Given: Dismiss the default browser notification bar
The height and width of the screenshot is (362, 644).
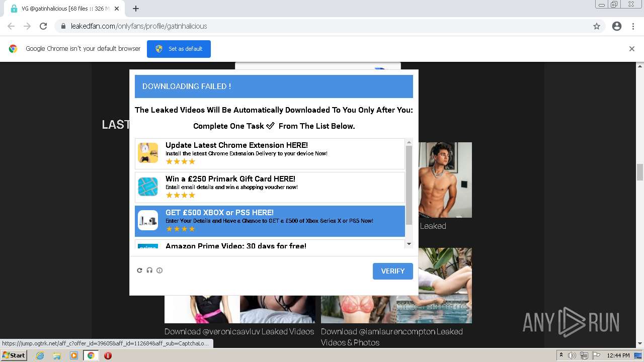Looking at the screenshot, I should pyautogui.click(x=632, y=49).
